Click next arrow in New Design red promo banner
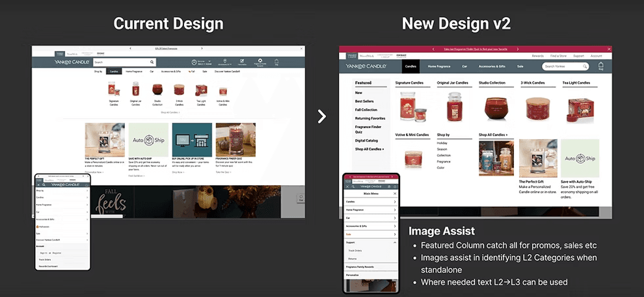 [x=518, y=49]
